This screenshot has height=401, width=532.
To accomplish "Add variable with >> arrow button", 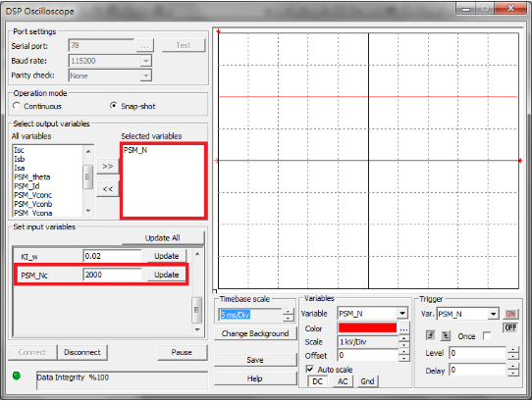I will coord(108,166).
